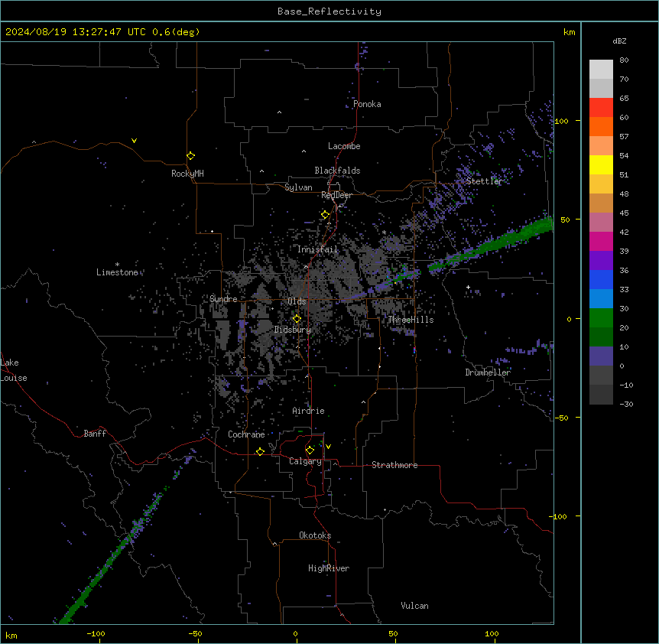The width and height of the screenshot is (659, 644).
Task: Select the Drumheller map label
Action: 488,372
